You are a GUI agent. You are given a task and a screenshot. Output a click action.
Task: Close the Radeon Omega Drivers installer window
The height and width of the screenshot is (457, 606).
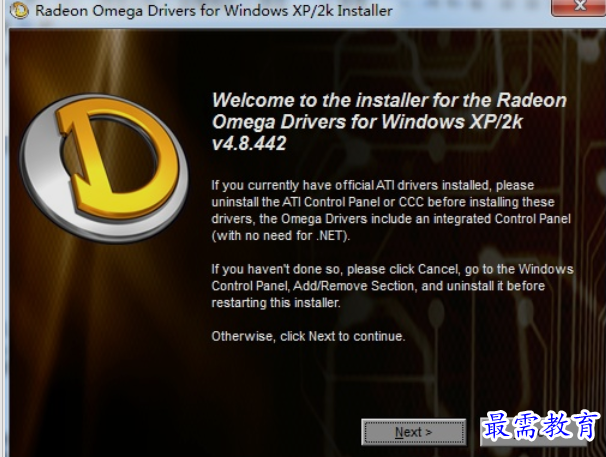(x=579, y=7)
